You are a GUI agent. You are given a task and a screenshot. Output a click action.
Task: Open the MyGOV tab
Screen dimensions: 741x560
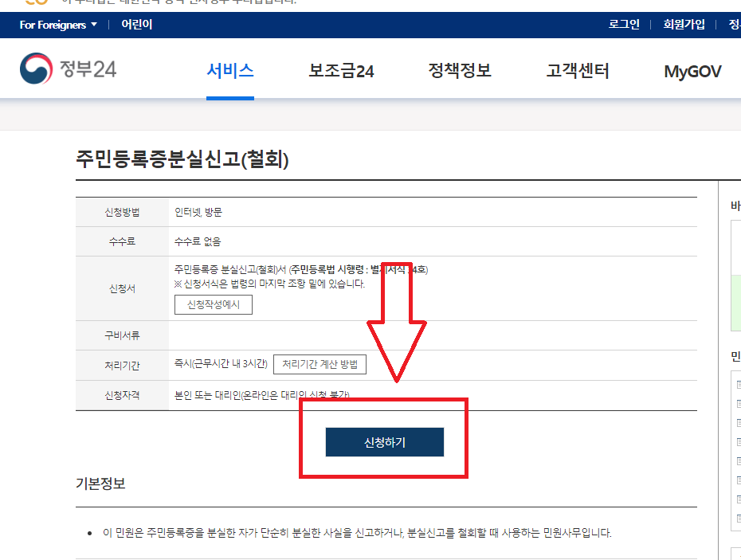690,72
